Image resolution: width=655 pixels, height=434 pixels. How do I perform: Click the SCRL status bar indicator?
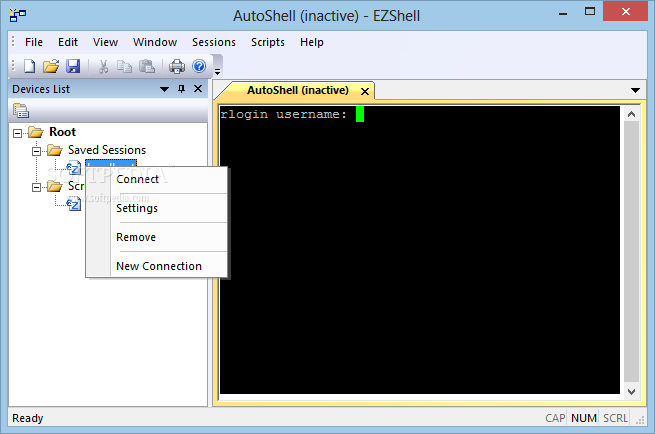coord(615,418)
